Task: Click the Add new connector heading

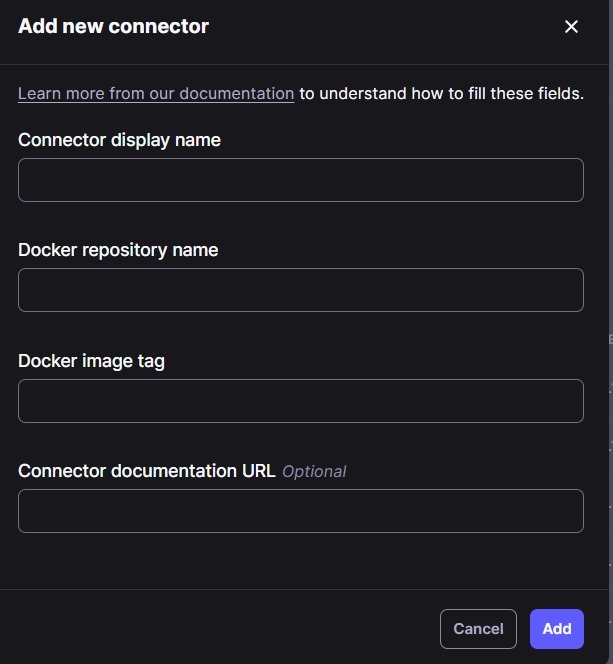Action: point(113,27)
